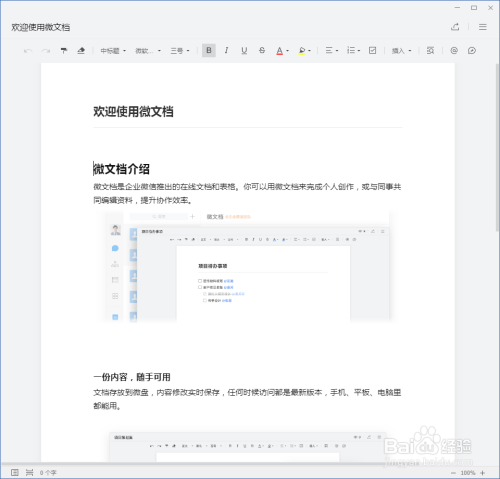Open the heading style dropdown 中标题
The width and height of the screenshot is (500, 479).
tap(113, 51)
